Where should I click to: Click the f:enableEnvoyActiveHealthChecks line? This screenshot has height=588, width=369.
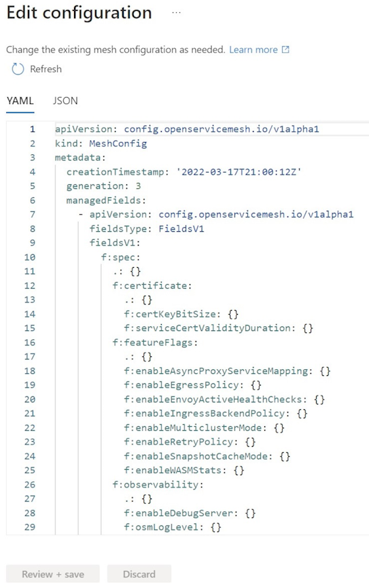[x=224, y=400]
